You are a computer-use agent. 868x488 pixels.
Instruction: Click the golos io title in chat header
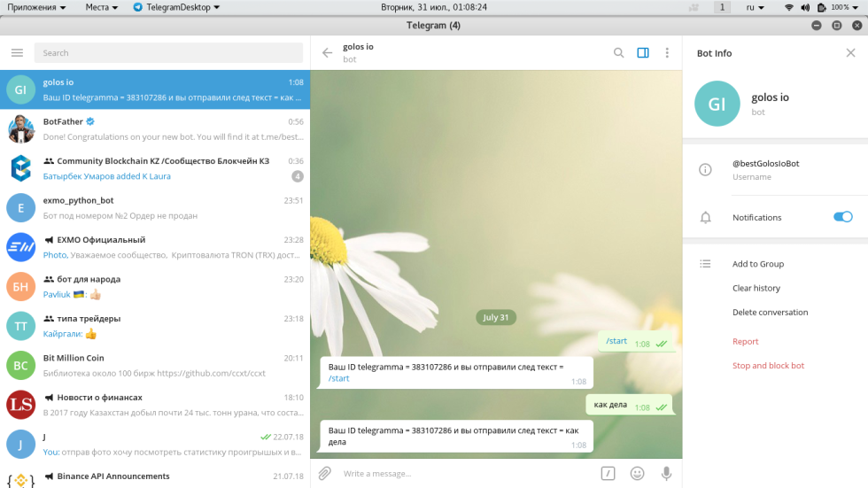[x=358, y=46]
